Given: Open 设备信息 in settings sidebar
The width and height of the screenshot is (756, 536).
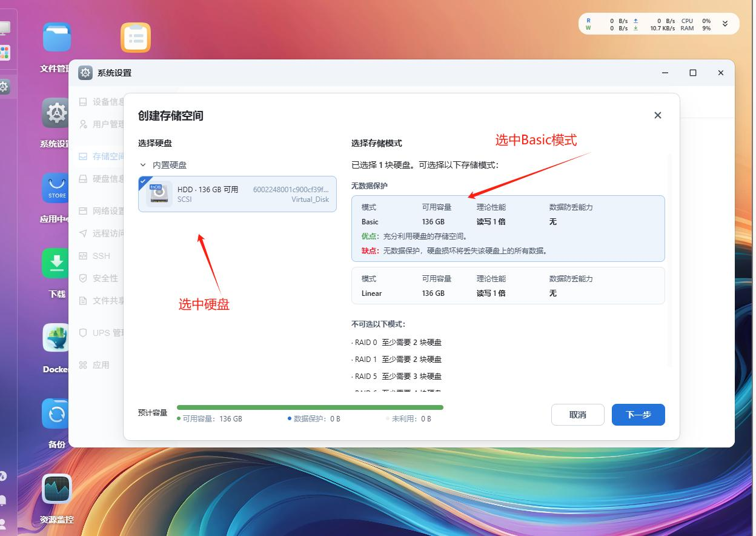Looking at the screenshot, I should (x=102, y=102).
